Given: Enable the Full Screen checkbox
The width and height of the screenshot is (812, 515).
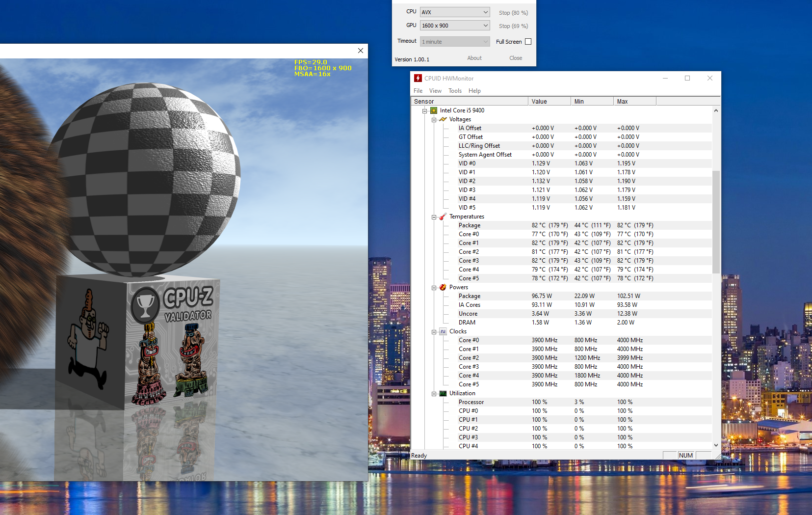Looking at the screenshot, I should click(x=528, y=42).
